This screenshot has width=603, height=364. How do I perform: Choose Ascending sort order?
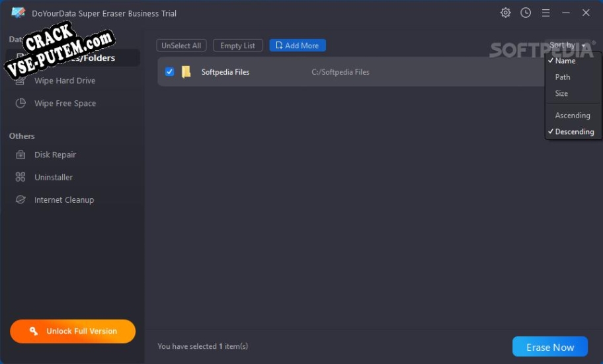(573, 116)
